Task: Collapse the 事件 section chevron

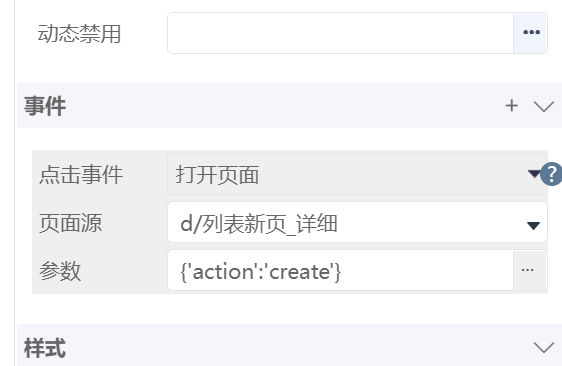Action: (x=543, y=106)
